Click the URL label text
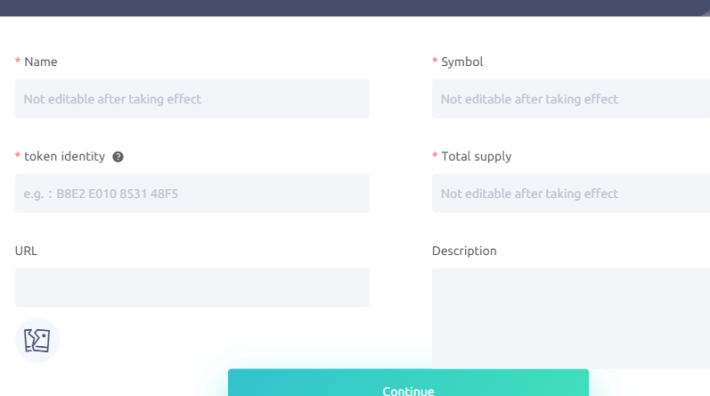 point(26,251)
